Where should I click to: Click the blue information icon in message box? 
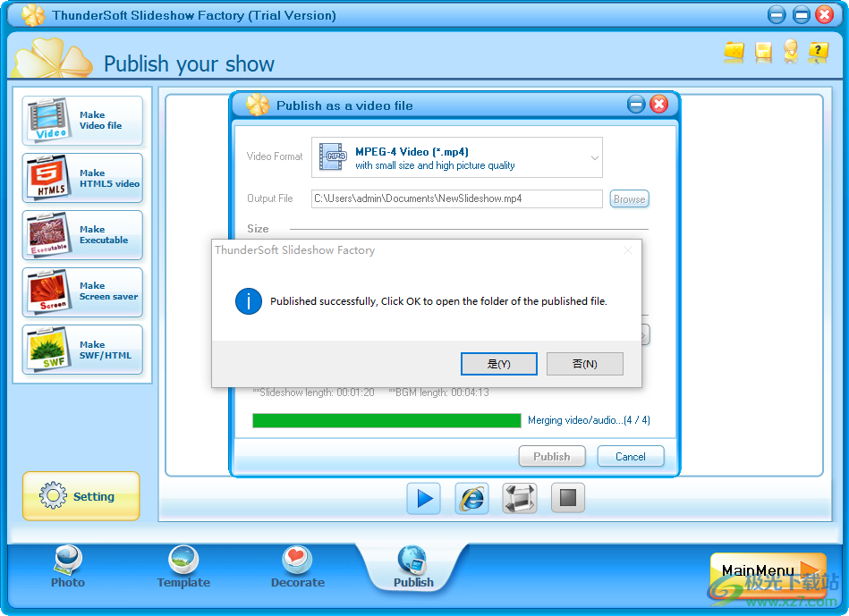[249, 301]
